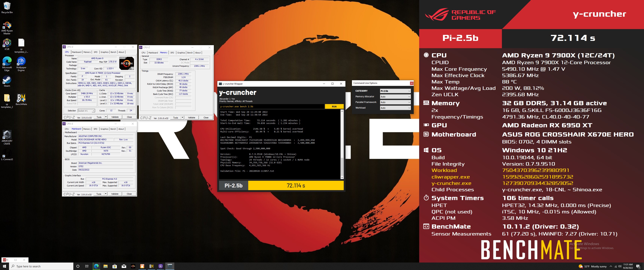Switch to Bench tab in CPU-Z memory window

(x=190, y=53)
